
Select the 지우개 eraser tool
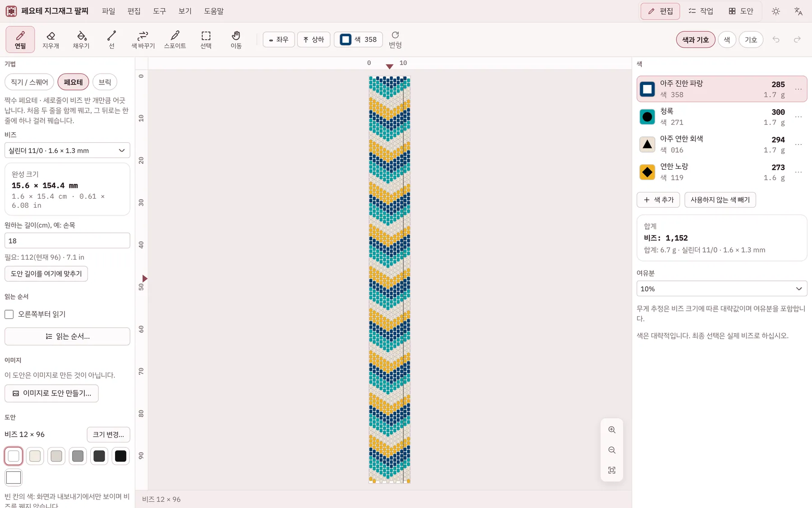51,40
